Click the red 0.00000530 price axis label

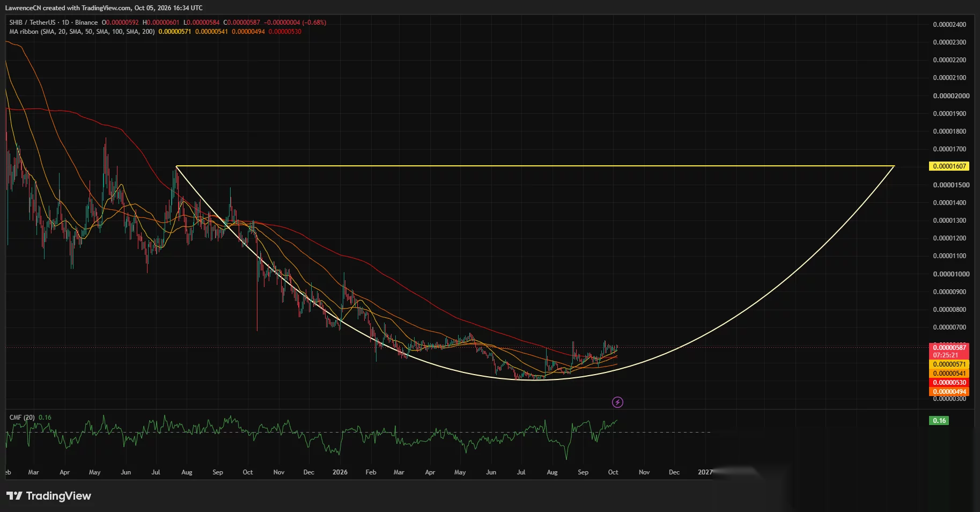(949, 383)
